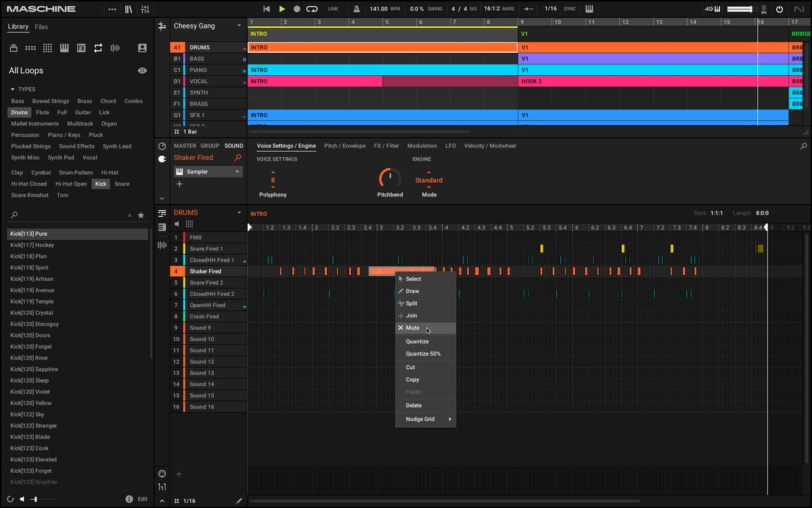Open the Mixer view icon in header
Screen dimensions: 812x508
tap(145, 9)
